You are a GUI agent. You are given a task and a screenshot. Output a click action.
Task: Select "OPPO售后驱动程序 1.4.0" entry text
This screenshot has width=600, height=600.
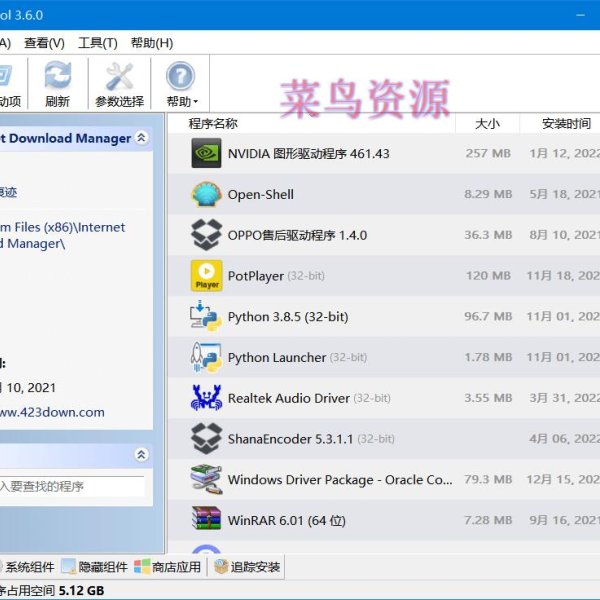(x=297, y=235)
